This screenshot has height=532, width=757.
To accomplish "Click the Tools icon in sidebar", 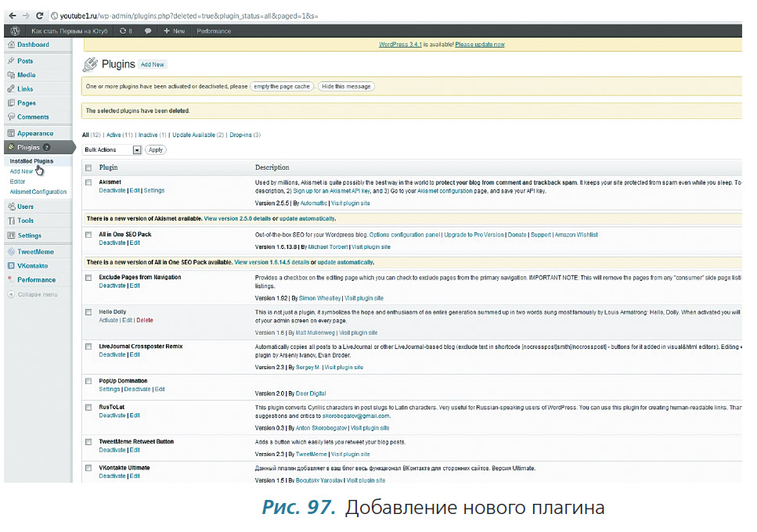I will [x=11, y=221].
